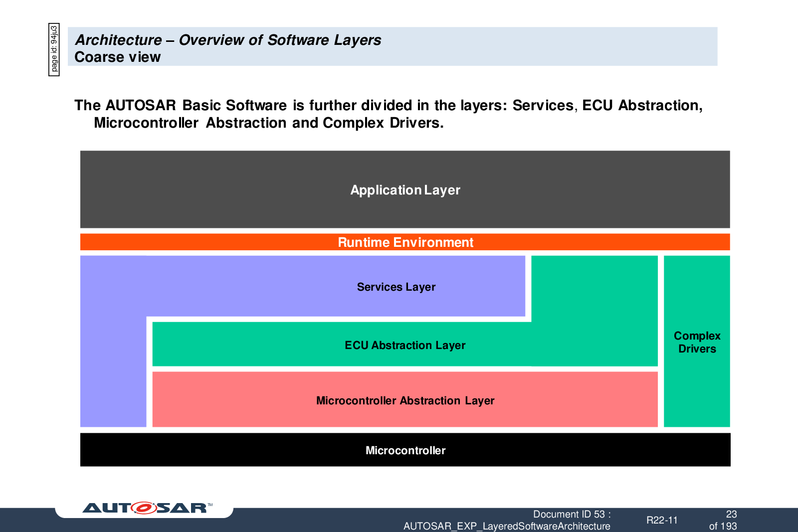Select the black Microcontroller block
The width and height of the screenshot is (798, 532).
click(405, 450)
